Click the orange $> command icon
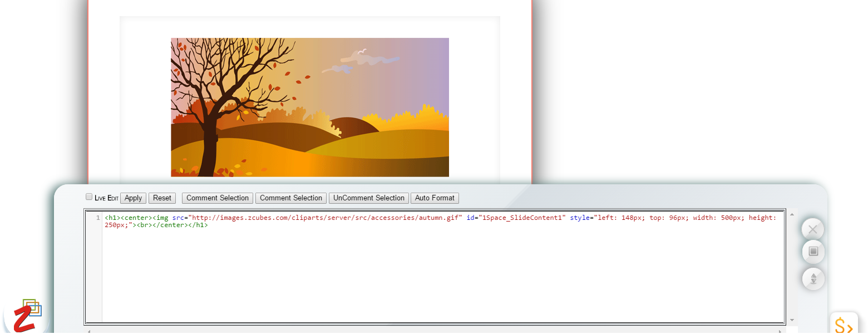This screenshot has width=868, height=334. (844, 325)
